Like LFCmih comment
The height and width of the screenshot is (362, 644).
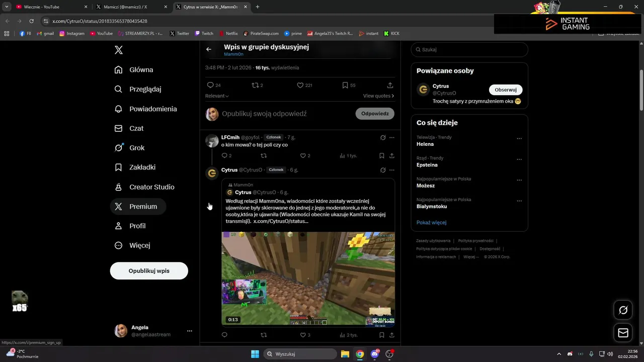pyautogui.click(x=305, y=156)
